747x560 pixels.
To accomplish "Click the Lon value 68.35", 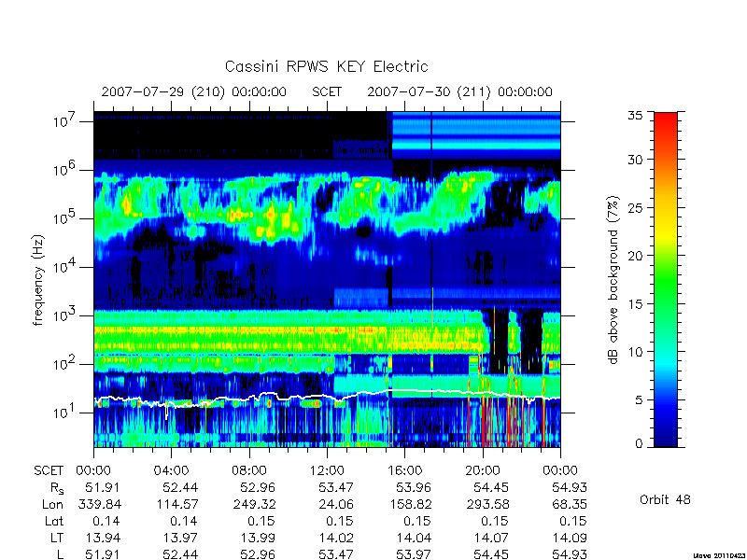I will pos(570,504).
